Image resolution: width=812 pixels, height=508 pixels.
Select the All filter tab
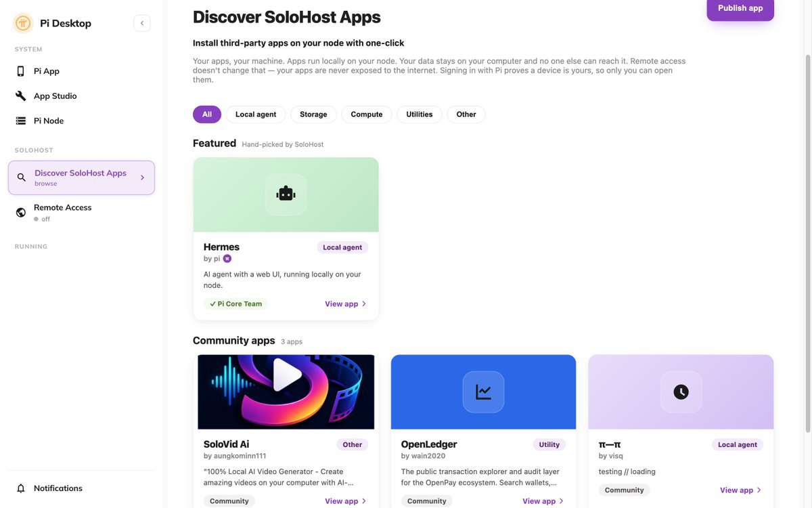[x=207, y=114]
